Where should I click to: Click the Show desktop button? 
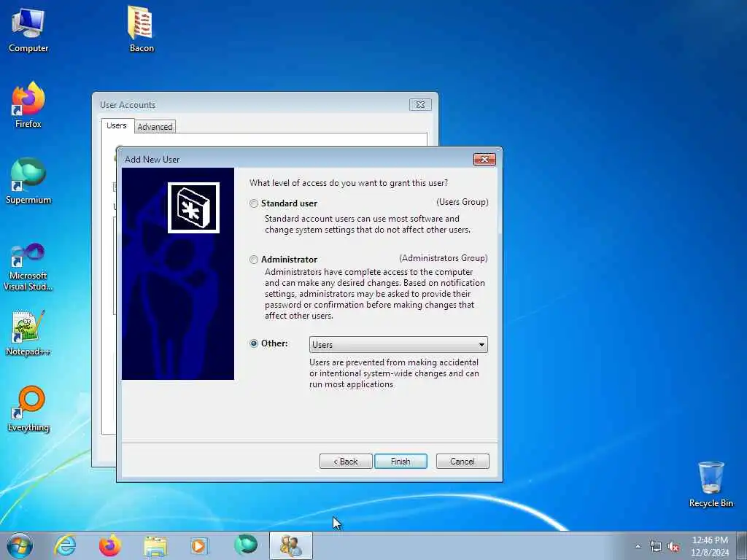(x=742, y=545)
